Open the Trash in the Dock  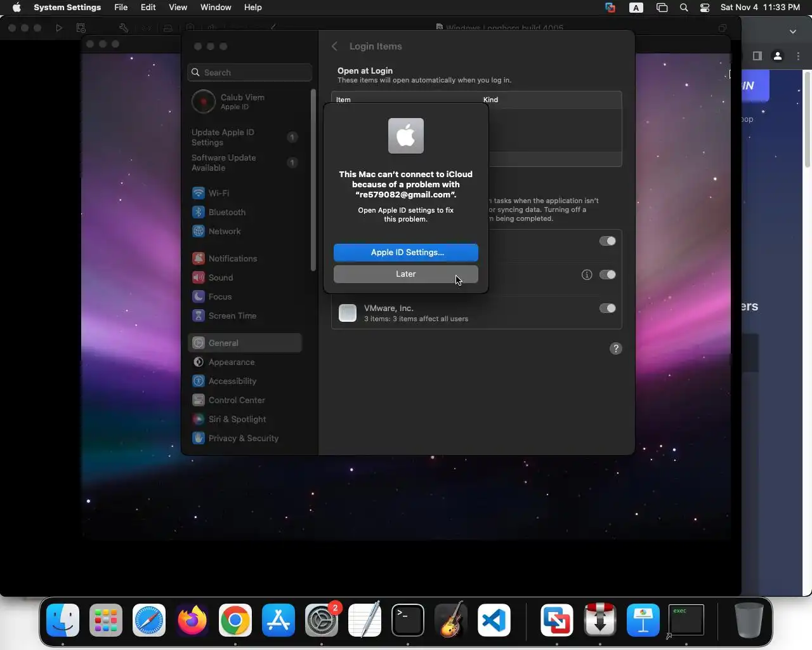(749, 620)
